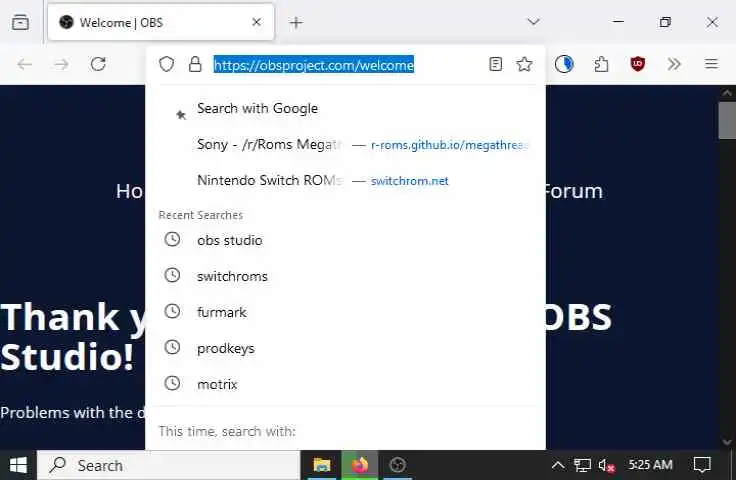Show more tools overflow chevrons

tap(674, 64)
